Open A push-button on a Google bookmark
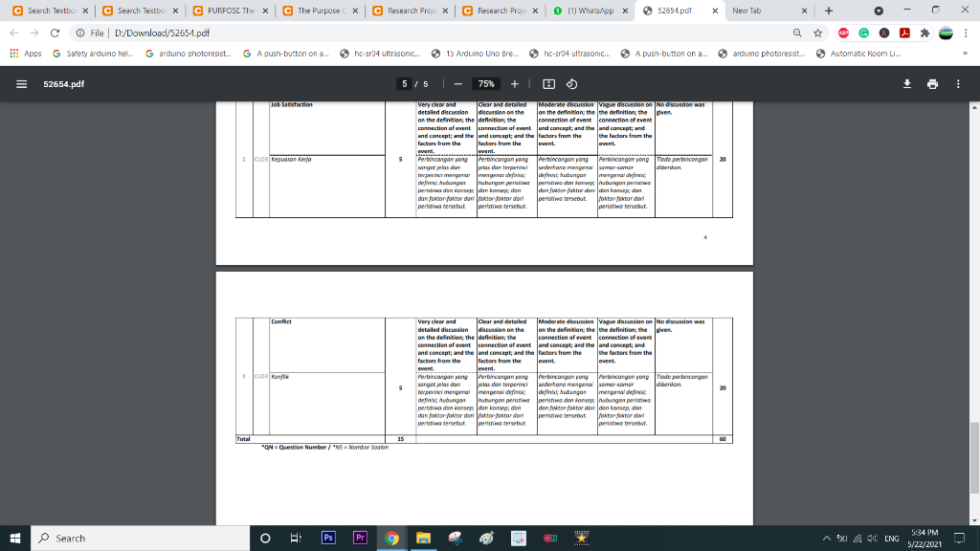 point(285,54)
